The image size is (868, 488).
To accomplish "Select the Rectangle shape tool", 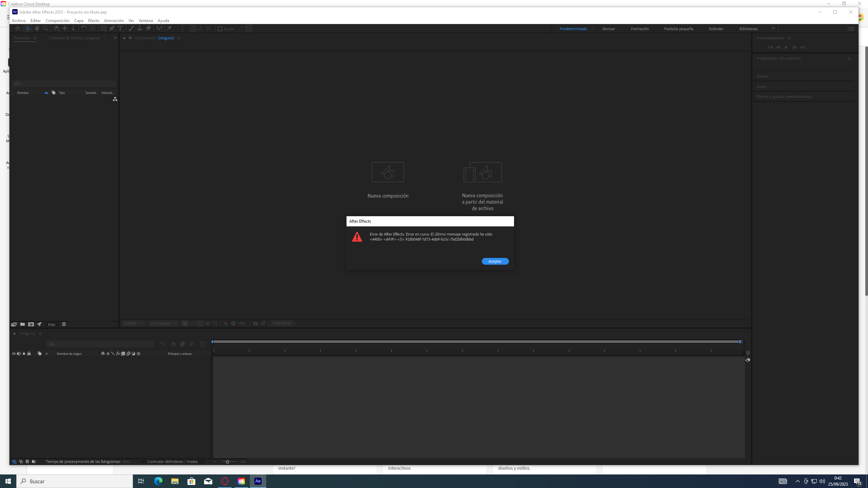I will [103, 28].
